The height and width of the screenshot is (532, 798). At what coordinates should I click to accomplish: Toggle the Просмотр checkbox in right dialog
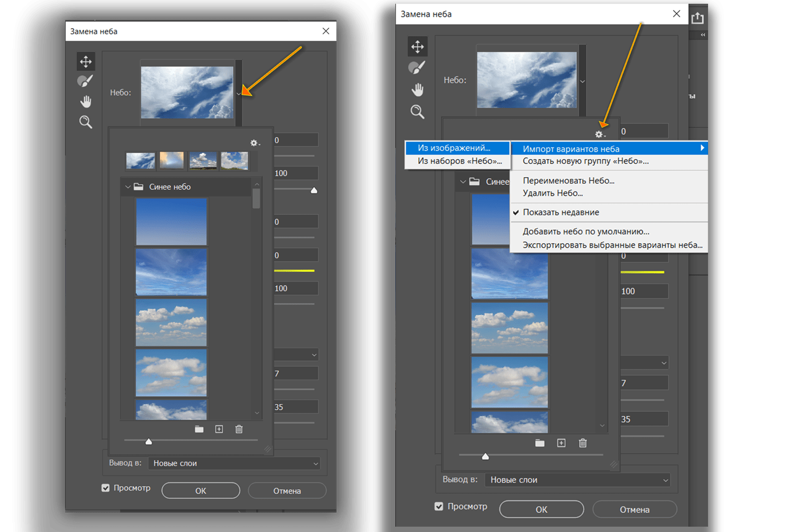pyautogui.click(x=439, y=506)
